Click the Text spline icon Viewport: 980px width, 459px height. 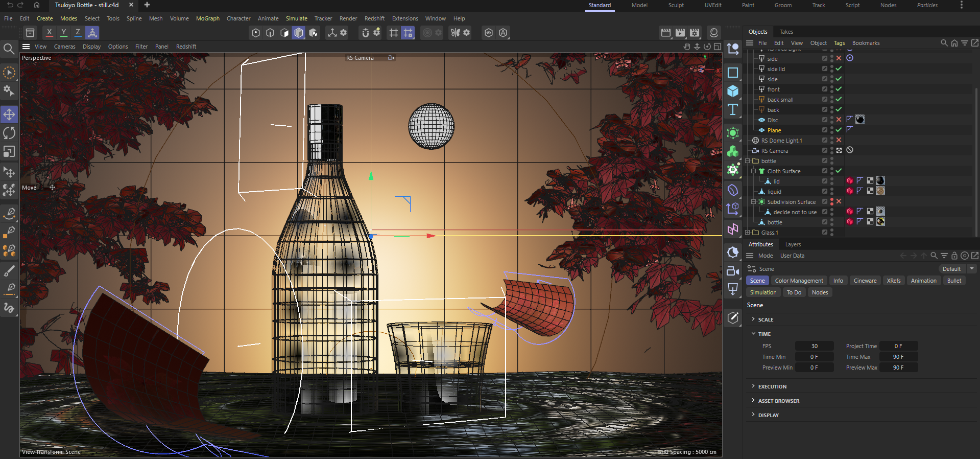pyautogui.click(x=733, y=109)
